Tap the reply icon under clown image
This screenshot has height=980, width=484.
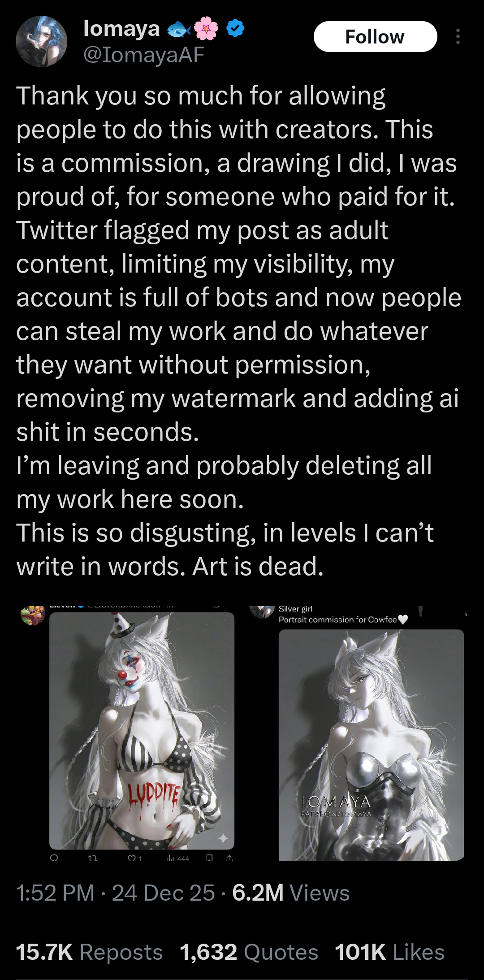coord(54,858)
